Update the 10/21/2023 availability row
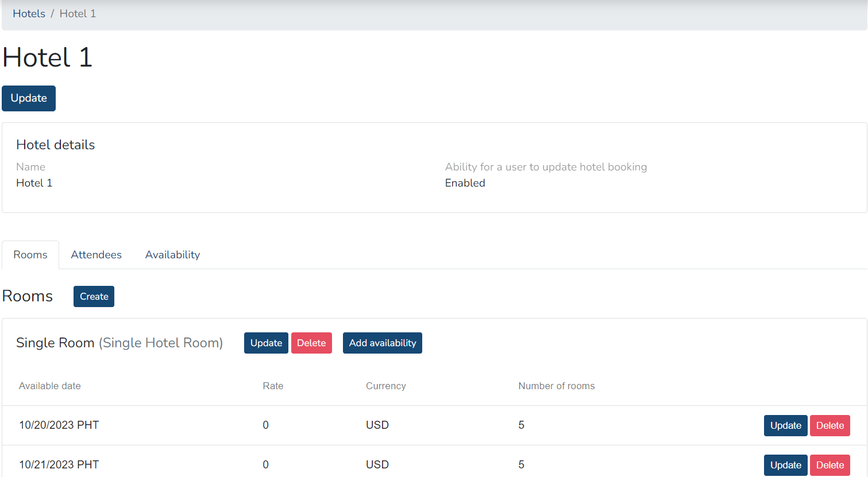Viewport: 868px width, 477px height. (785, 465)
